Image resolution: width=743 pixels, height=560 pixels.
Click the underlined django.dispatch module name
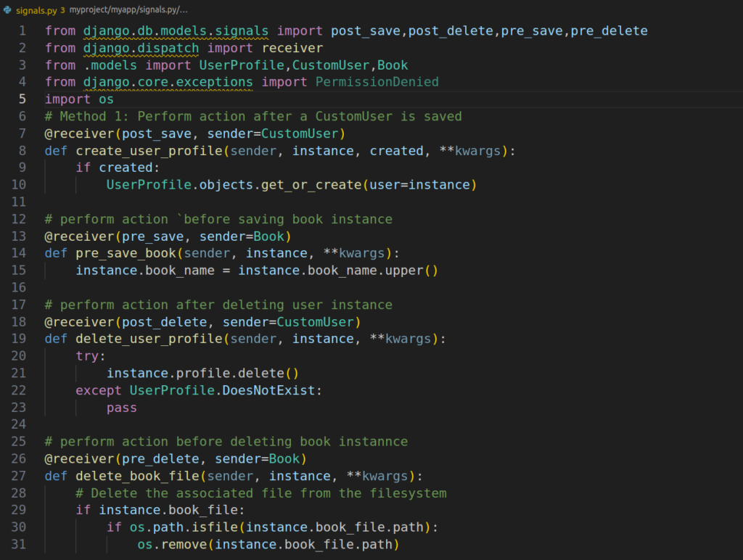coord(141,48)
